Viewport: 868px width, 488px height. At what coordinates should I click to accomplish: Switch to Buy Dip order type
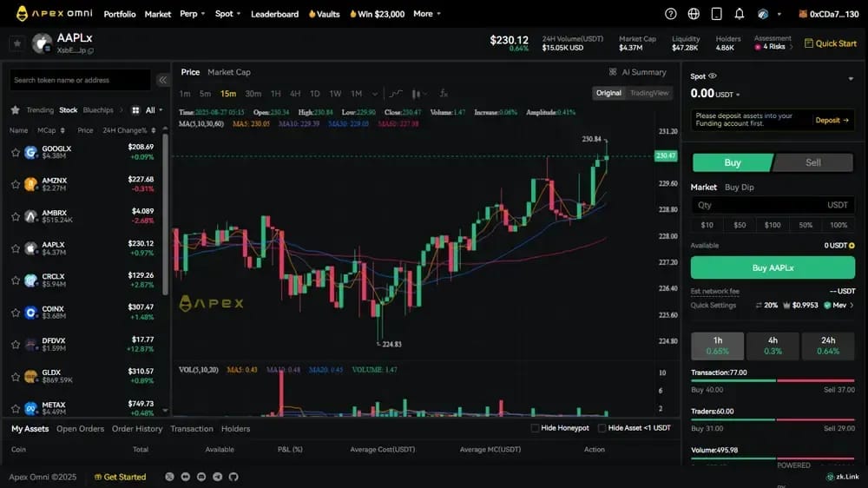pos(739,188)
